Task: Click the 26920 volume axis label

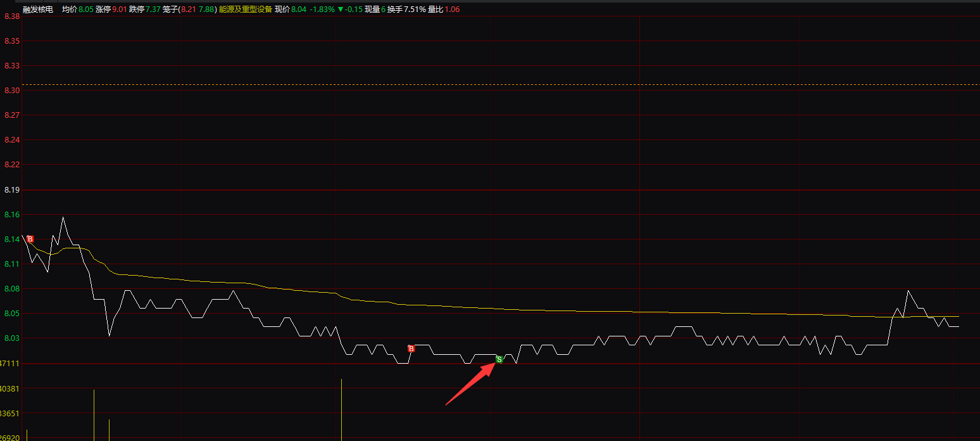Action: pyautogui.click(x=10, y=438)
